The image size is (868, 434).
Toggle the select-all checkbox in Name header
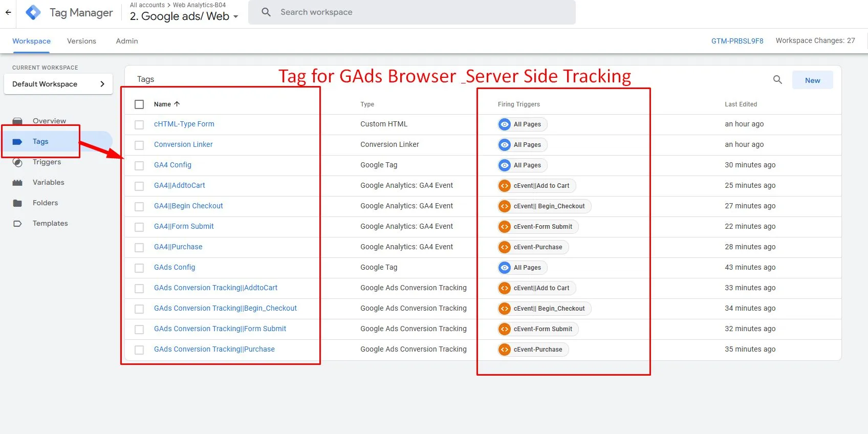tap(139, 104)
